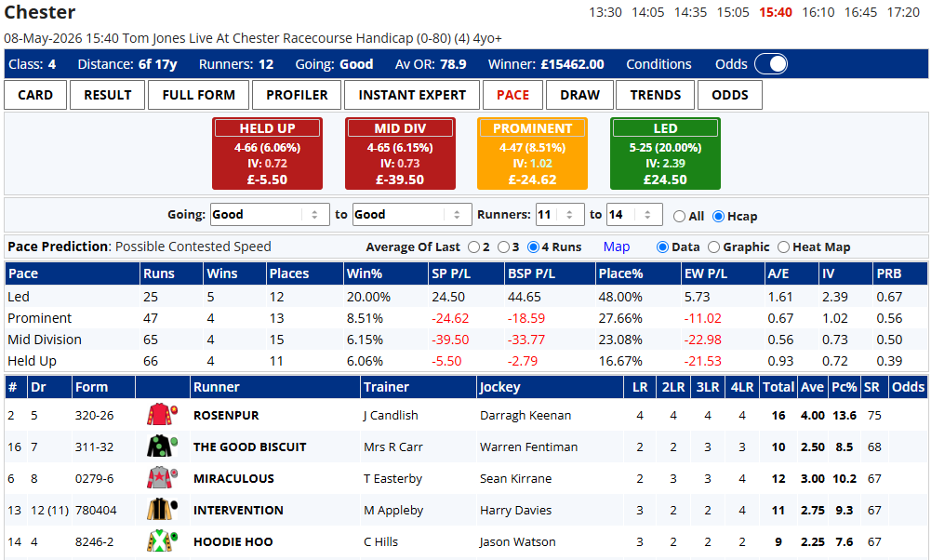Select the Data view radio button
Image resolution: width=931 pixels, height=560 pixels.
pos(662,247)
